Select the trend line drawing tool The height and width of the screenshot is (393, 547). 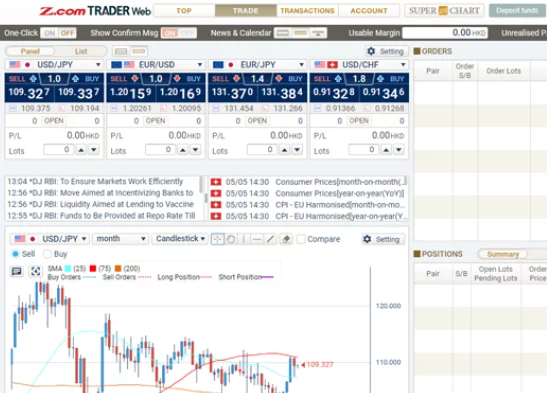click(270, 239)
